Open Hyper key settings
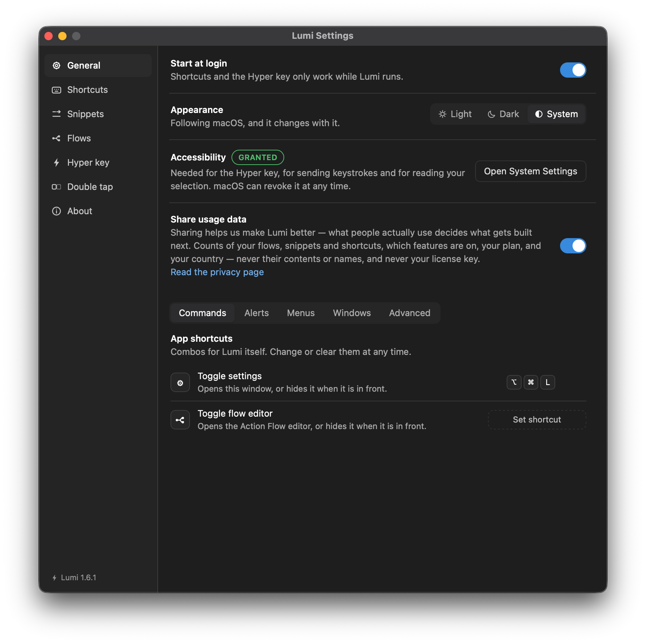The width and height of the screenshot is (646, 644). 98,163
